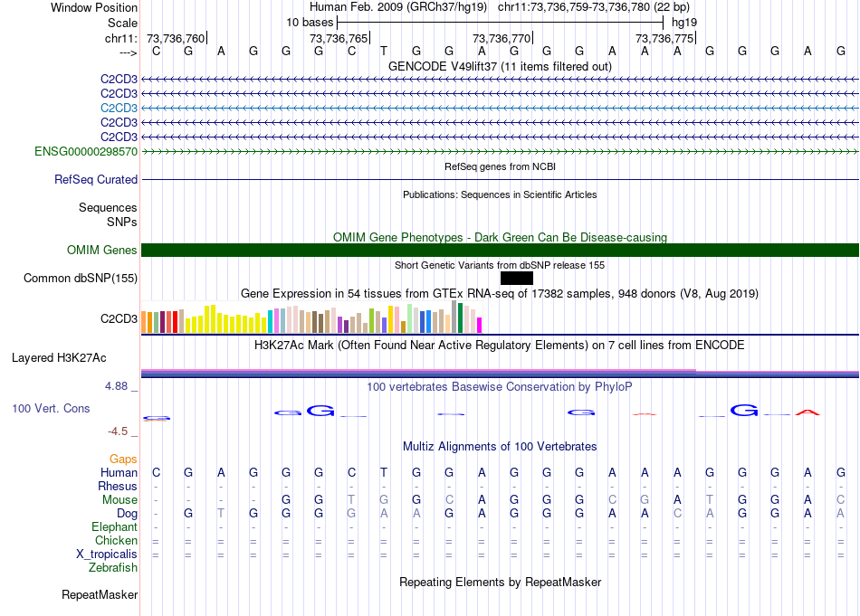Click the 10 bases scale bar

click(500, 23)
